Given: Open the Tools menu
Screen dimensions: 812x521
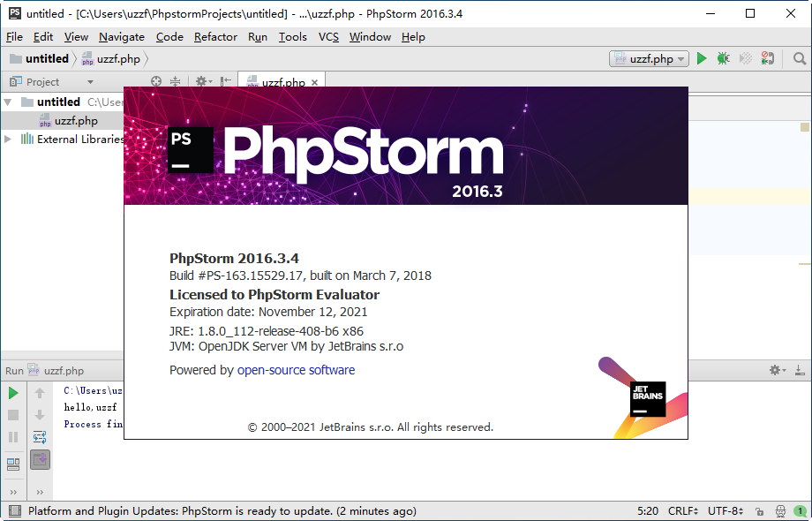Looking at the screenshot, I should point(293,37).
